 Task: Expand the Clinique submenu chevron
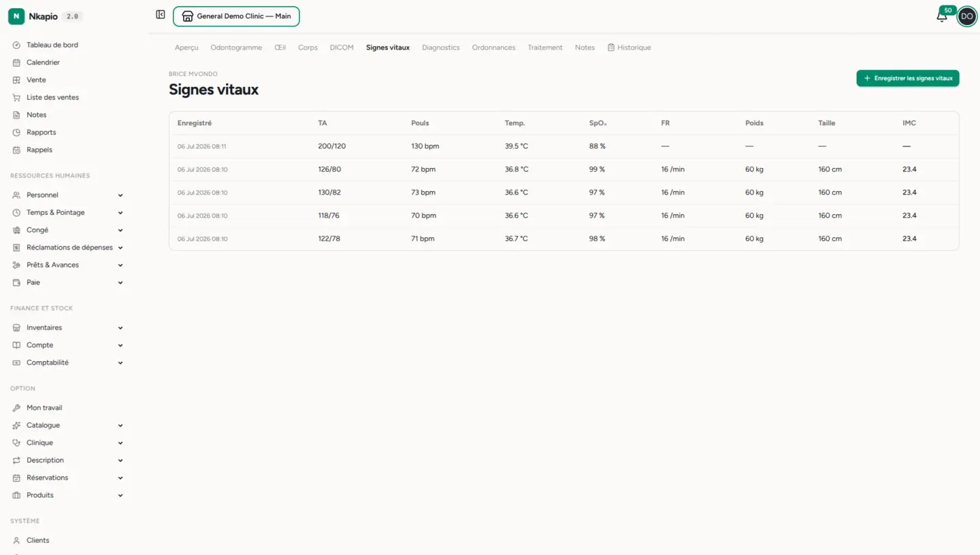click(120, 443)
